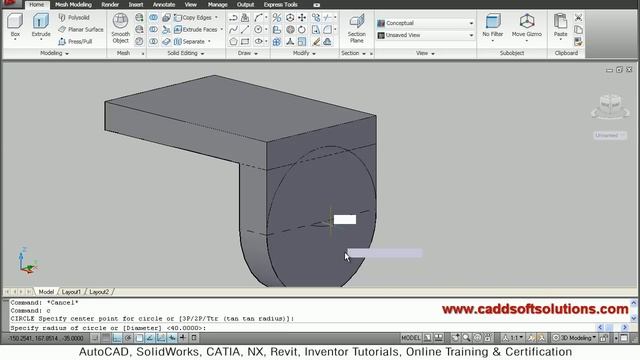Open the 3D Modeling workspace dropdown

[x=574, y=338]
